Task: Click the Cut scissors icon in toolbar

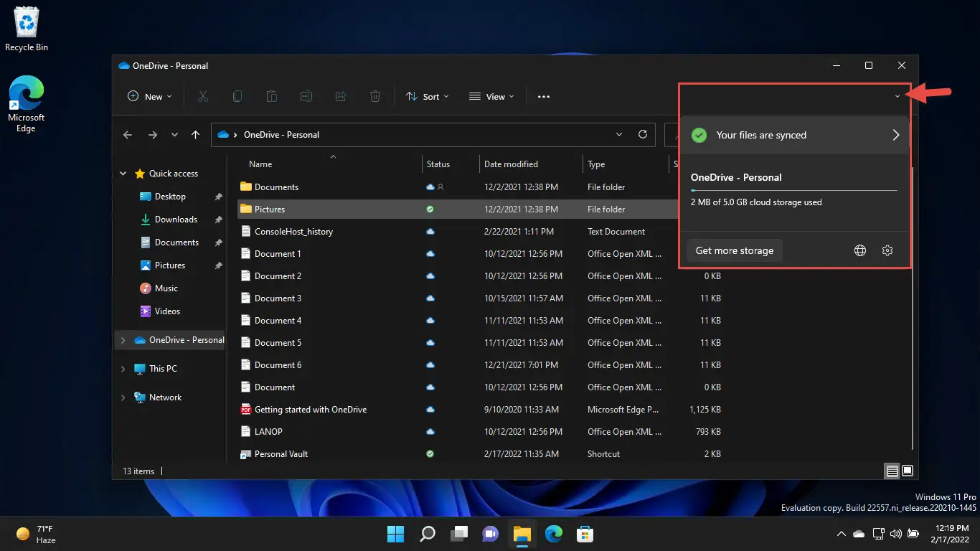Action: pos(203,96)
